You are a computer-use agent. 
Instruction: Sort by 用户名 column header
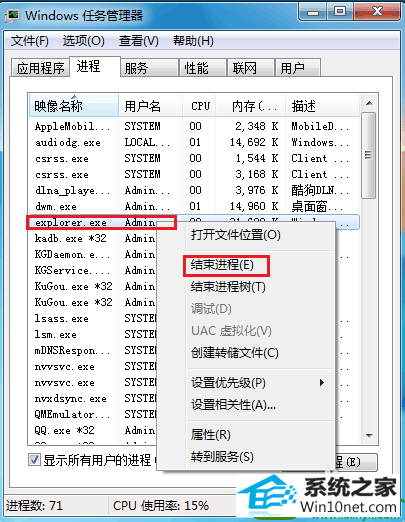[151, 106]
